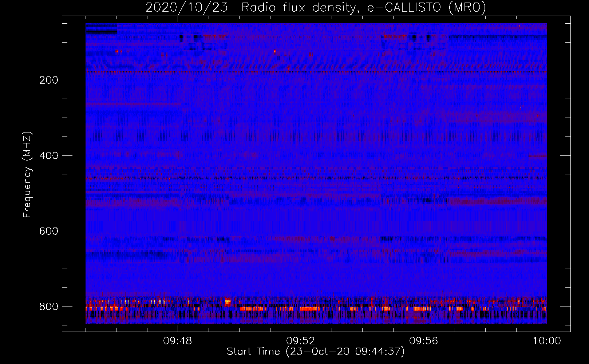Select the 'Frequency (MHZ)' y-axis label
Image resolution: width=589 pixels, height=364 pixels.
27,174
